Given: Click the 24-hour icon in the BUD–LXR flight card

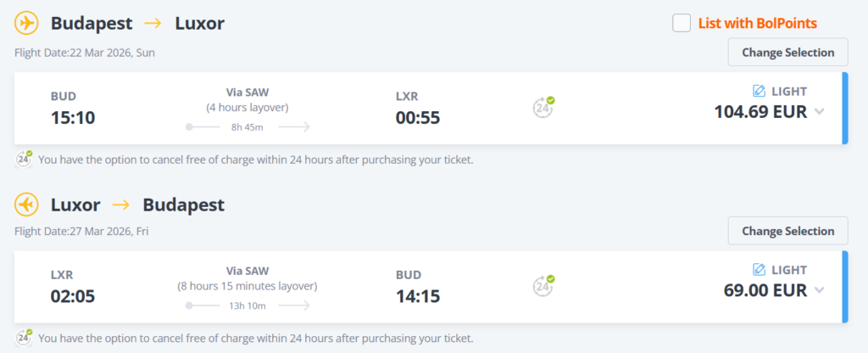Looking at the screenshot, I should [x=542, y=107].
